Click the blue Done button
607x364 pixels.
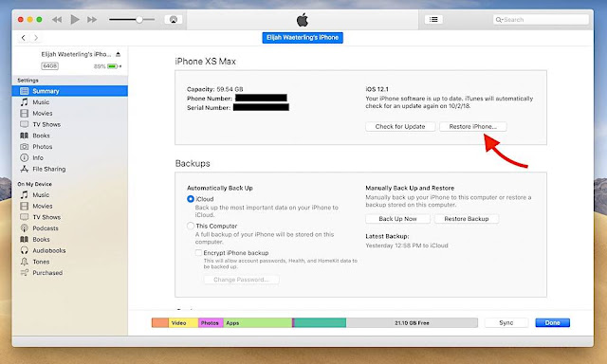coord(552,322)
